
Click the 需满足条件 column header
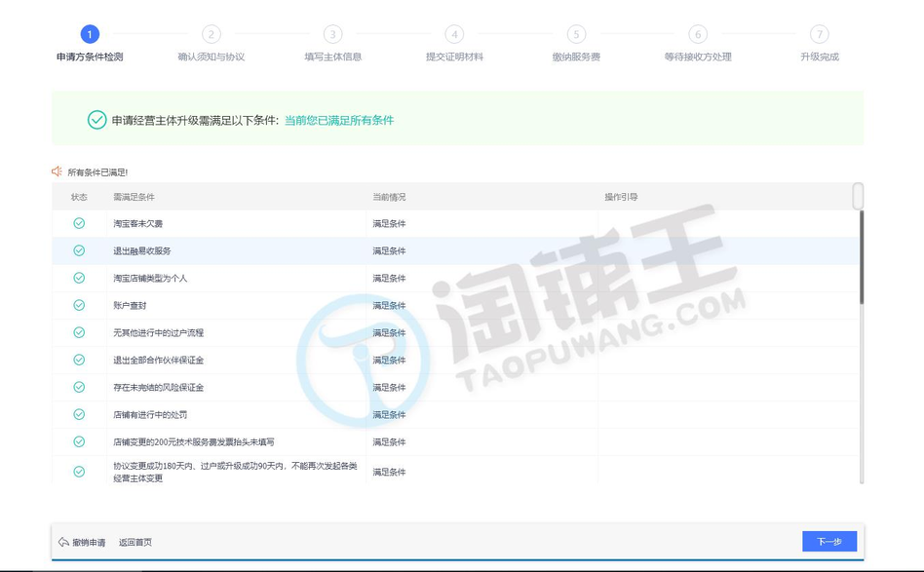(134, 197)
